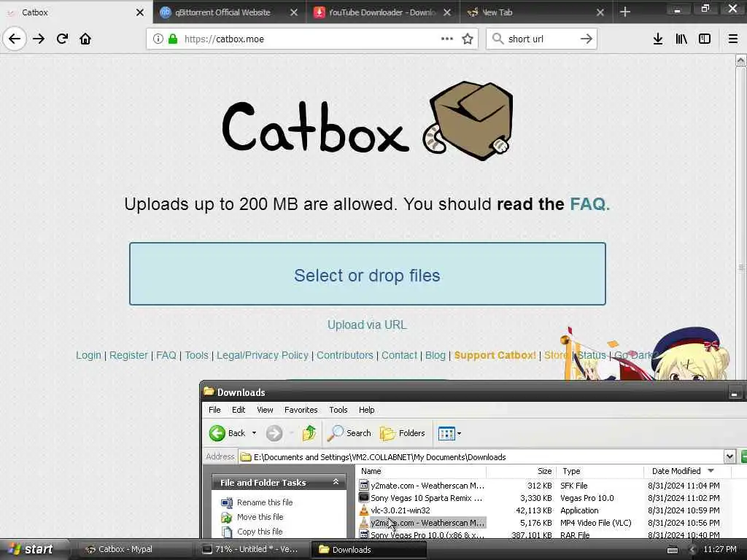This screenshot has width=747, height=560.
Task: Sort files by the Size column header
Action: 521,471
